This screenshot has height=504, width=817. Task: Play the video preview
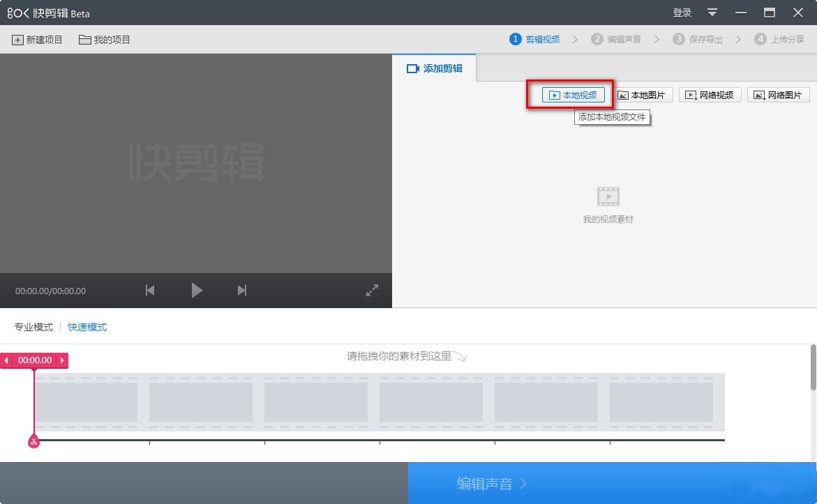point(197,291)
